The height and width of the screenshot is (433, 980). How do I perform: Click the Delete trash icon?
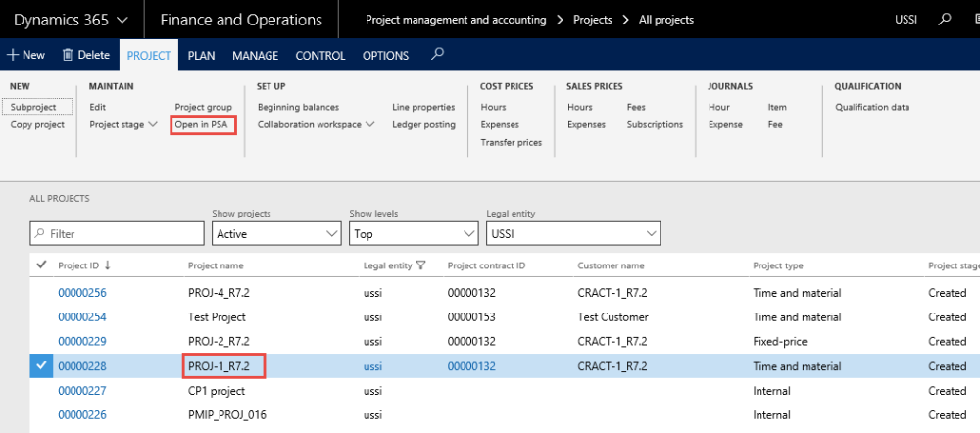(69, 56)
